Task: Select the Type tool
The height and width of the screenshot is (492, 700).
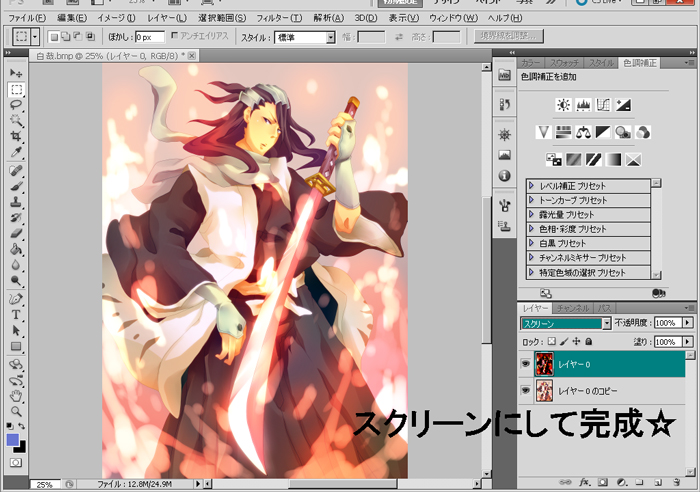Action: [16, 314]
